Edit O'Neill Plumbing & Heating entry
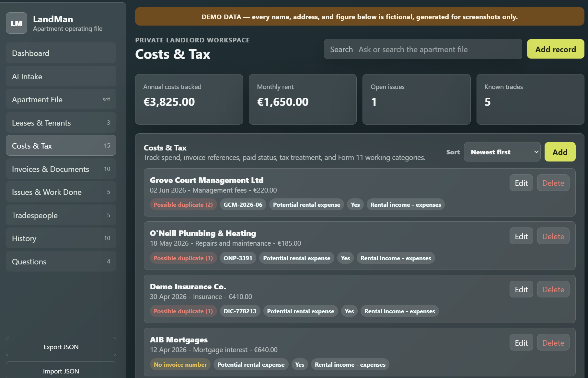 pos(521,236)
